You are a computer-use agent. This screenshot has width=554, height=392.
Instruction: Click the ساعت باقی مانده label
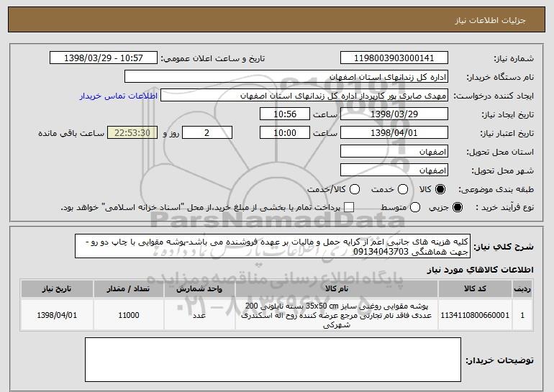click(71, 133)
